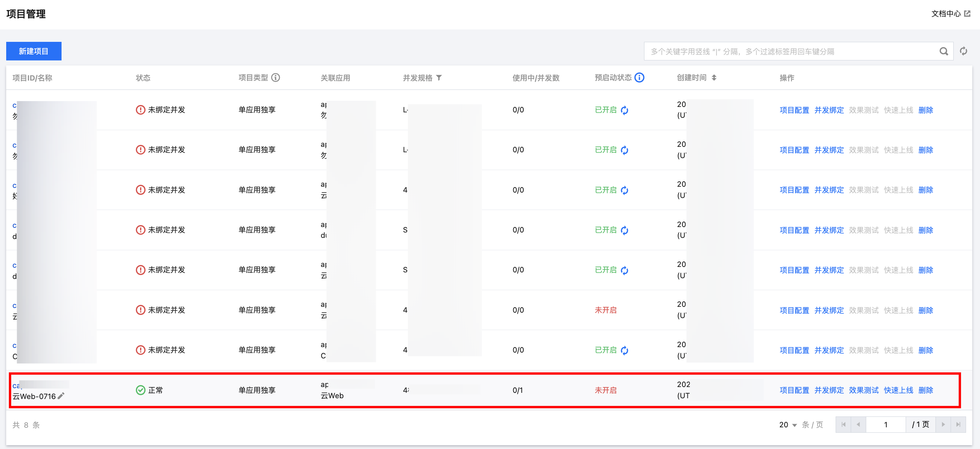Click 并发绑定 in the third row

(x=829, y=190)
